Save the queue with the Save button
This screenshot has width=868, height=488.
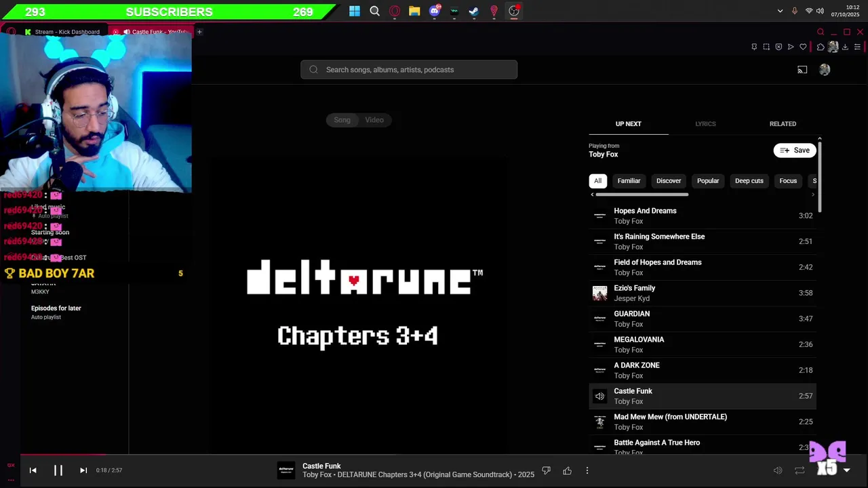795,150
